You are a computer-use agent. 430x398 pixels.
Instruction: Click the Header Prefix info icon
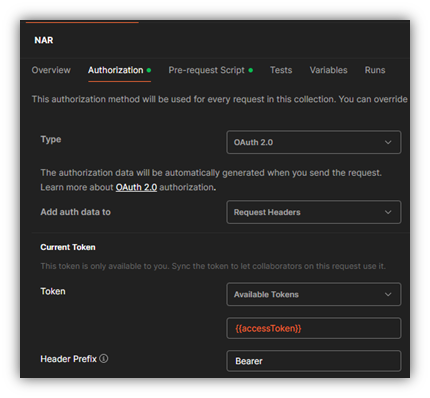(104, 359)
